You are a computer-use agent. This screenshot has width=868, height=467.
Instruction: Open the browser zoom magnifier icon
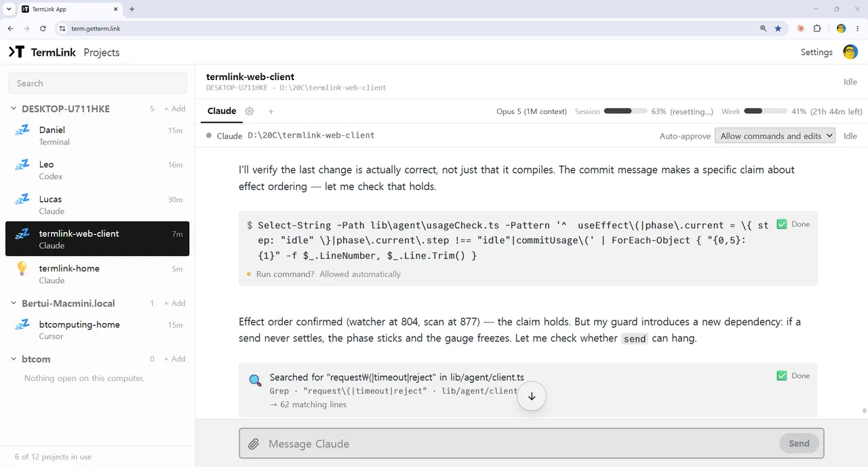pos(763,29)
